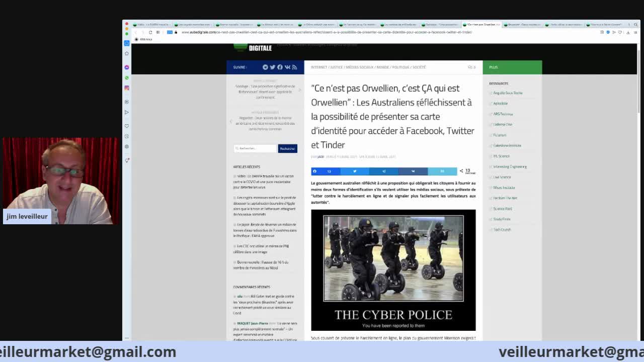Open Science Alert resource link
644x362 pixels.
coord(503,209)
